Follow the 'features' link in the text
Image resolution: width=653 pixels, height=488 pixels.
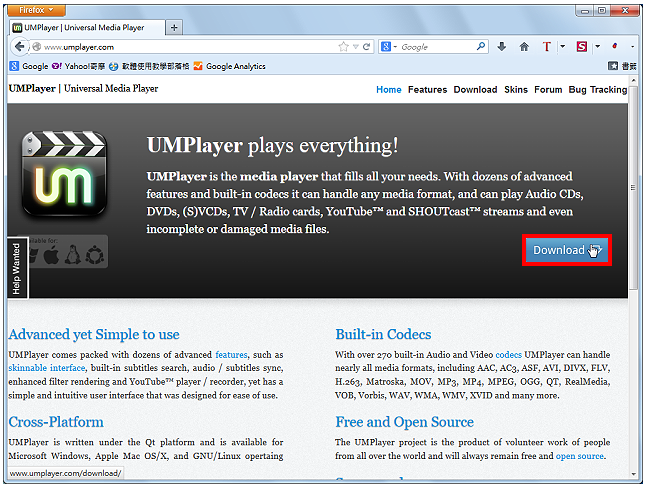[231, 355]
